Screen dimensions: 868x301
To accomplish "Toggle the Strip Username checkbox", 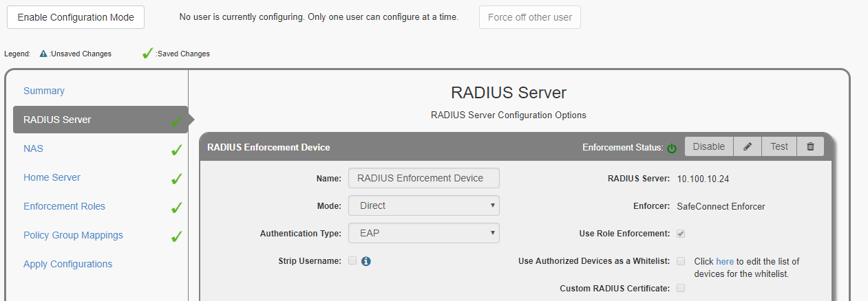I will point(352,260).
